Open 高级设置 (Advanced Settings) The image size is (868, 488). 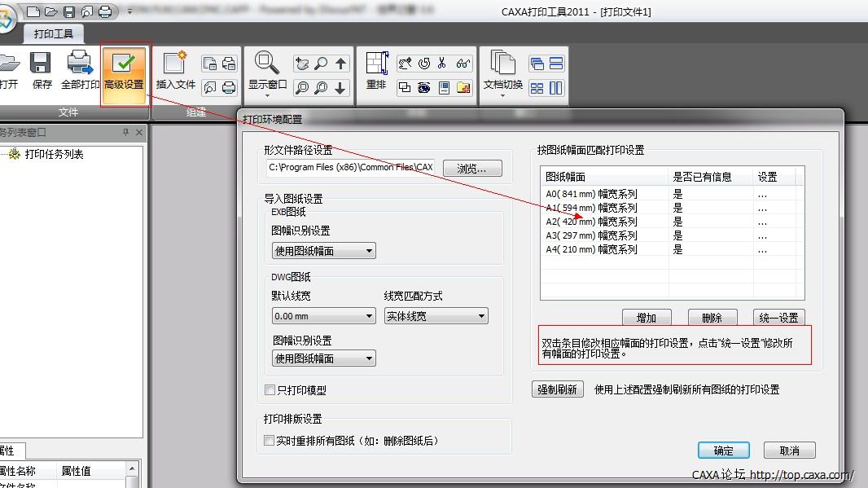pos(124,71)
